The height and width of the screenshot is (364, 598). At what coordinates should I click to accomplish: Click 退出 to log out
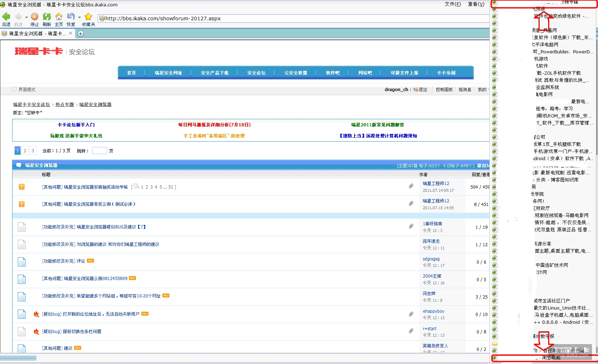pos(423,90)
